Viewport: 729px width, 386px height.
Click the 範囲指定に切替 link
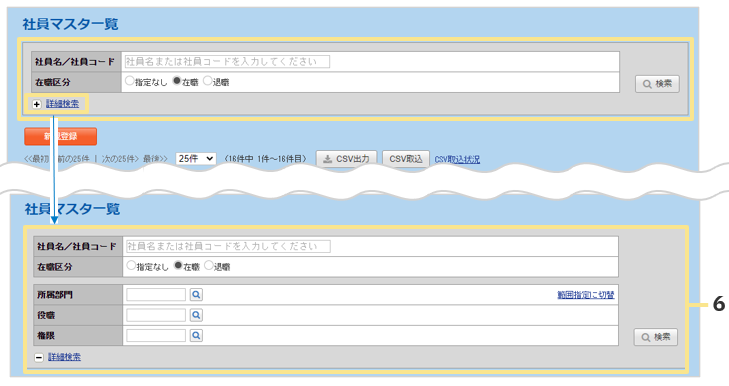pyautogui.click(x=586, y=294)
